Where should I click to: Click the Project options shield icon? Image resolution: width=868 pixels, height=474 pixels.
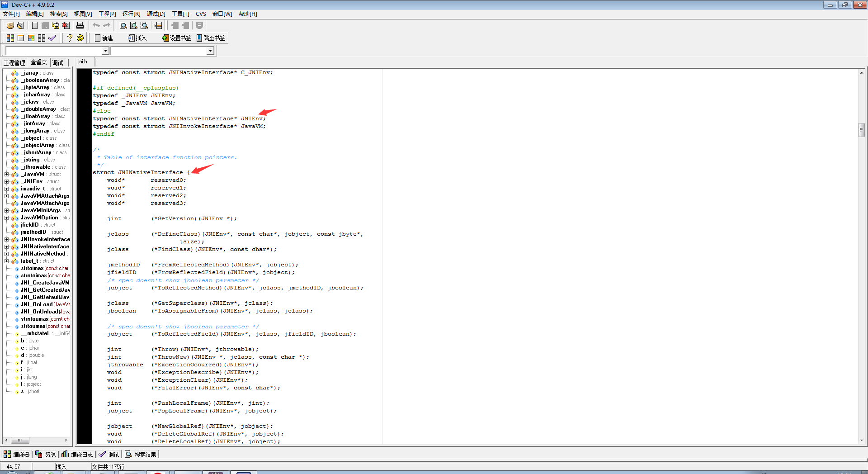pyautogui.click(x=199, y=25)
